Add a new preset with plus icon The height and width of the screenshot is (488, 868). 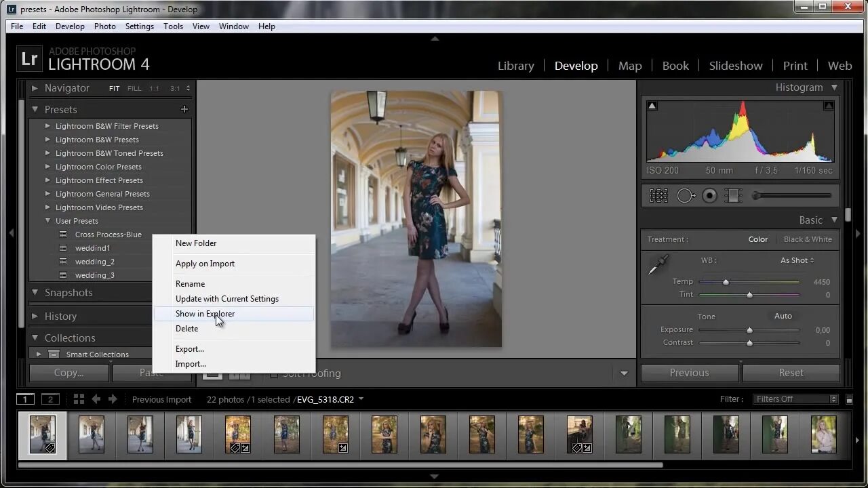[x=184, y=109]
